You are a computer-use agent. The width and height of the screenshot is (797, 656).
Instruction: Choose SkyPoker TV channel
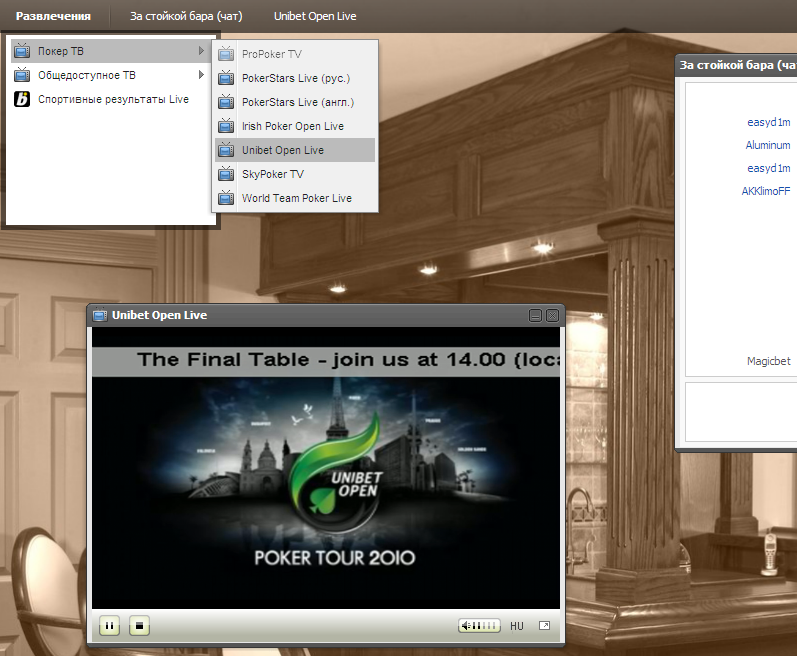coord(295,174)
